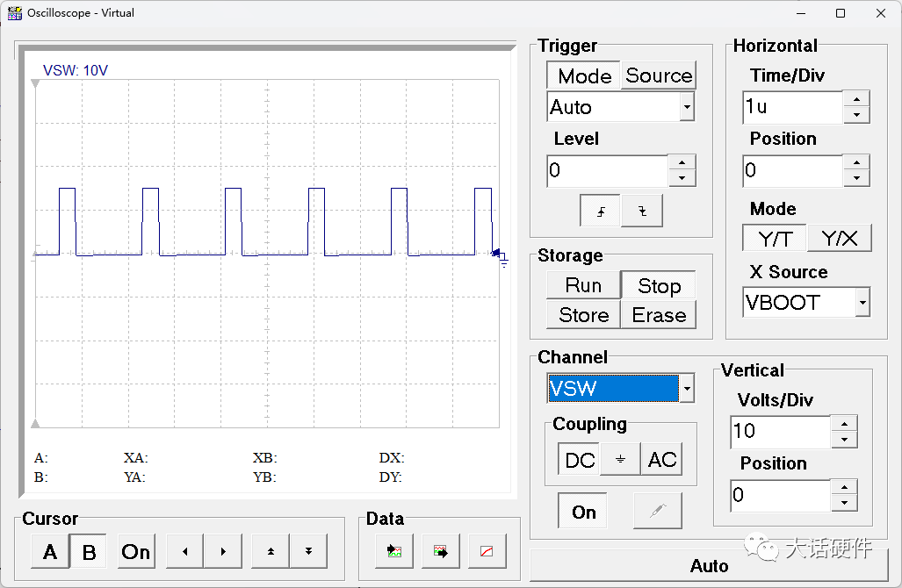Viewport: 902px width, 588px height.
Task: Select DC coupling
Action: tap(580, 459)
